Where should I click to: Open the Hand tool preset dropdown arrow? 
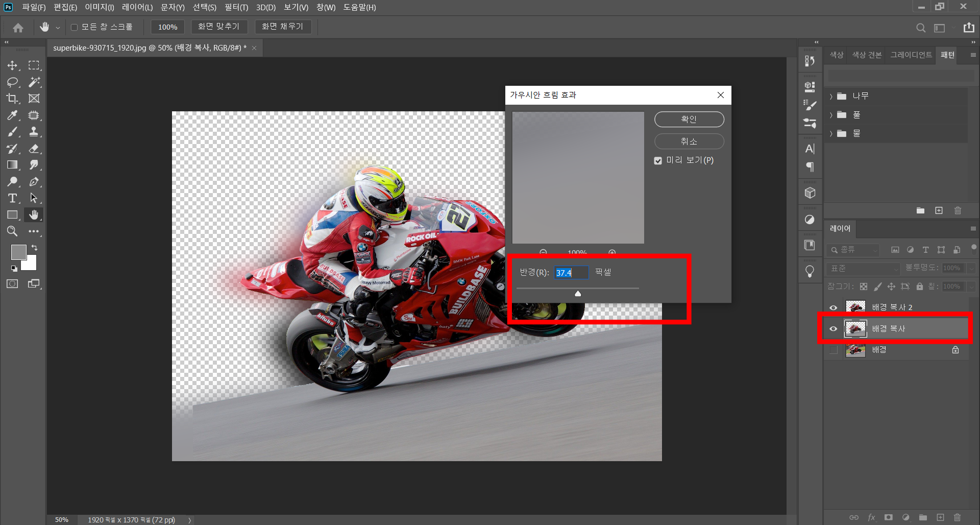[x=58, y=28]
